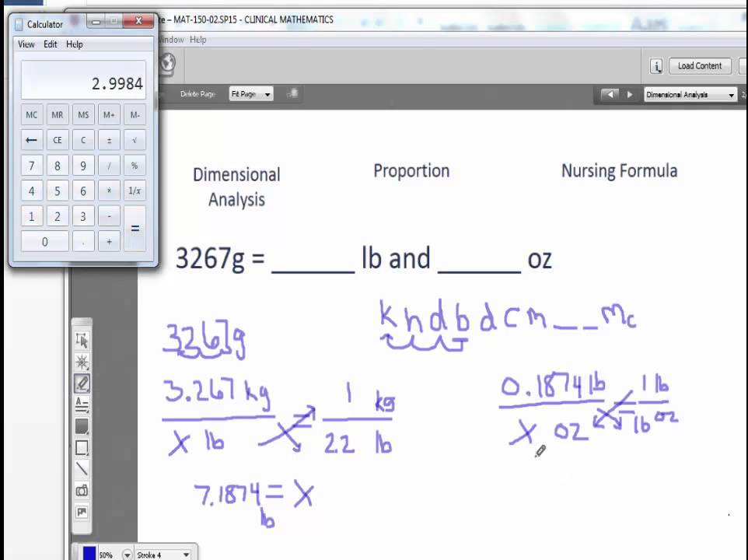Viewport: 748px width, 560px height.
Task: Click the Proportion heading text
Action: click(x=411, y=171)
